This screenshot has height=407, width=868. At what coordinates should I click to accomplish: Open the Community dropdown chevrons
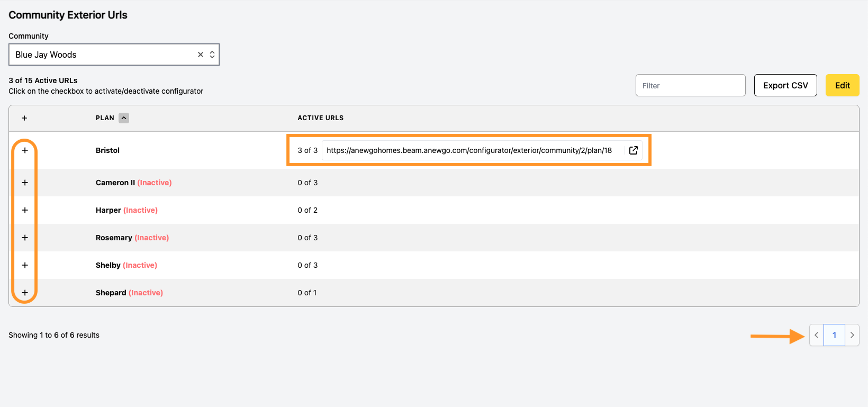tap(212, 55)
